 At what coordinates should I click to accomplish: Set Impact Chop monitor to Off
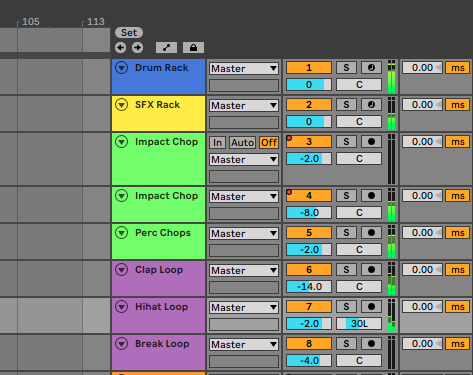269,143
